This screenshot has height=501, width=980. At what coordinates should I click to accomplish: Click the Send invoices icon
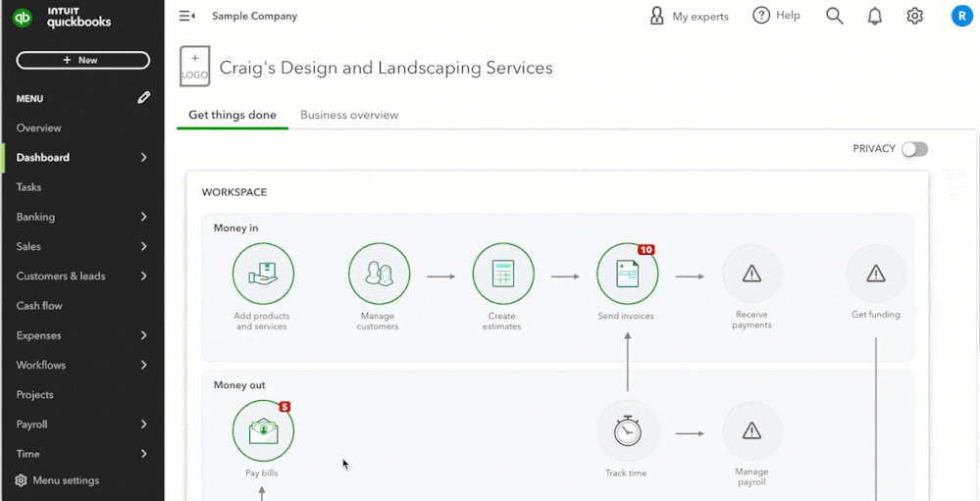628,274
